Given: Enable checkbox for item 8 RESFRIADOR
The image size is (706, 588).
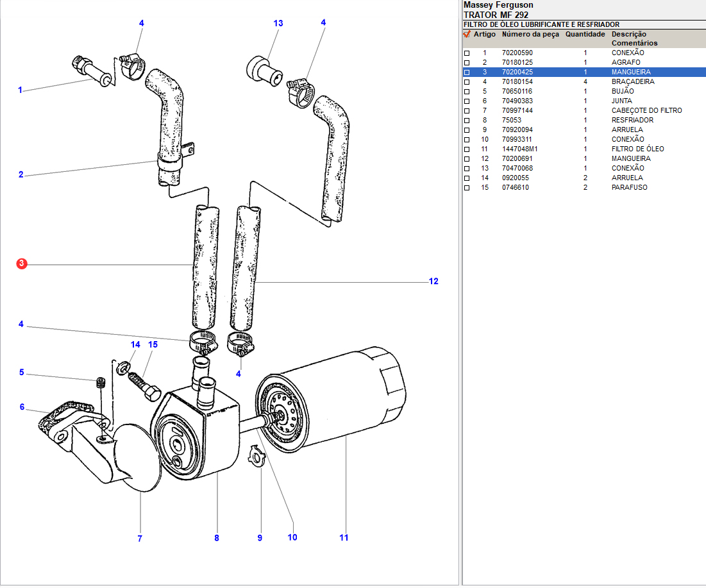Looking at the screenshot, I should coord(467,121).
